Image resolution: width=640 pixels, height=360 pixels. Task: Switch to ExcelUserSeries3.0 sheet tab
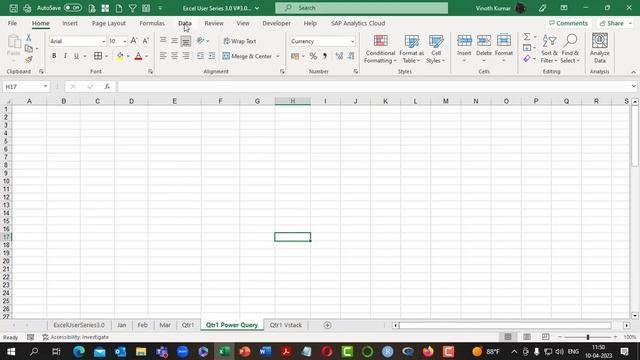79,325
